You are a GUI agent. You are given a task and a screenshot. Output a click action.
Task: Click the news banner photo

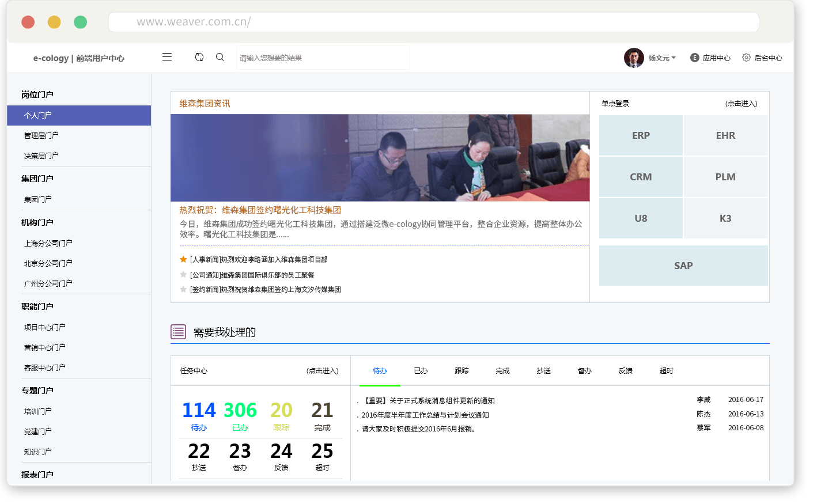(x=380, y=157)
